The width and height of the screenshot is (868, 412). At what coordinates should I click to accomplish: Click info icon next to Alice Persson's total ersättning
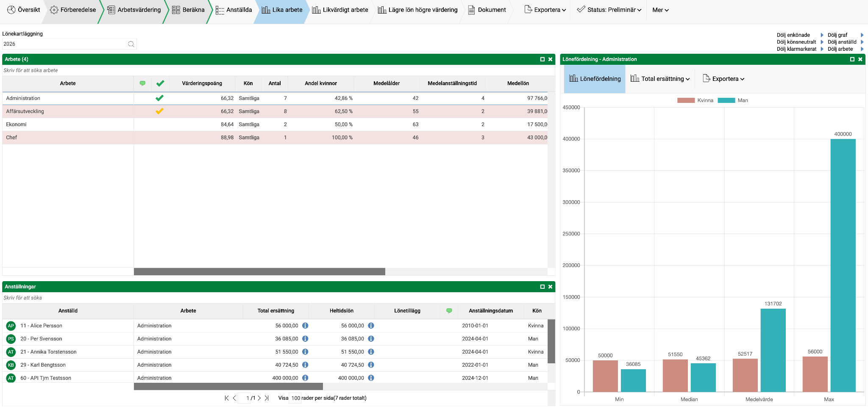pyautogui.click(x=305, y=326)
